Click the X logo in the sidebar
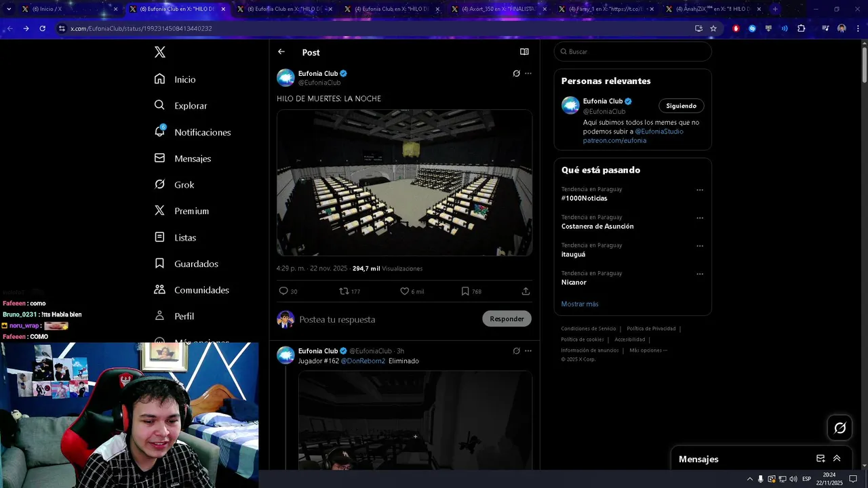Image resolution: width=868 pixels, height=488 pixels. pos(159,52)
